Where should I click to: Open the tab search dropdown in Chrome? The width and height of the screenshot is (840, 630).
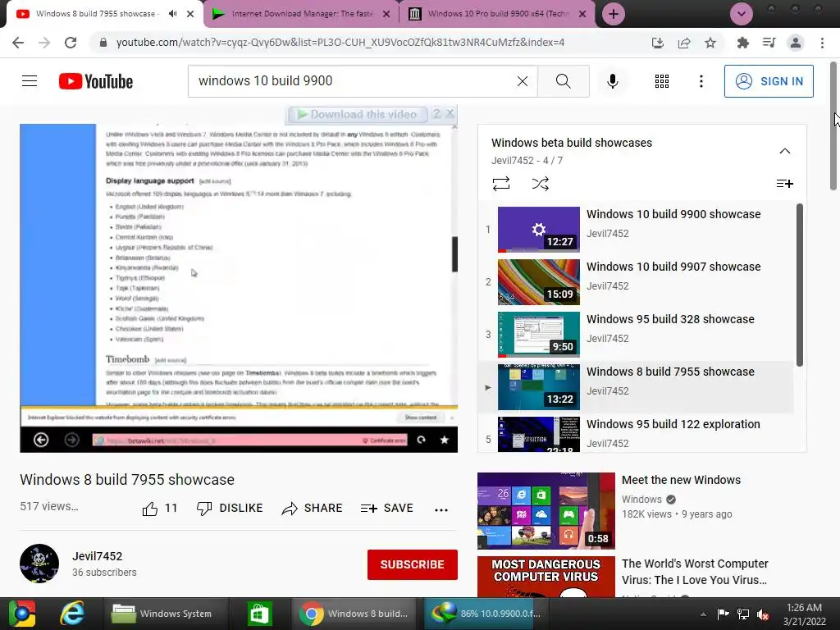point(742,14)
